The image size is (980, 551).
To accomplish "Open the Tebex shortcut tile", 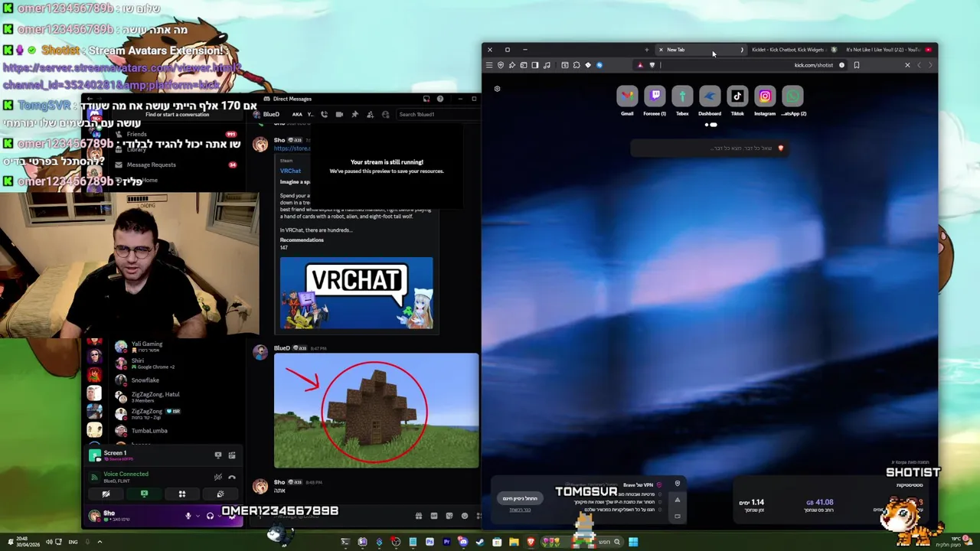I will click(x=682, y=96).
